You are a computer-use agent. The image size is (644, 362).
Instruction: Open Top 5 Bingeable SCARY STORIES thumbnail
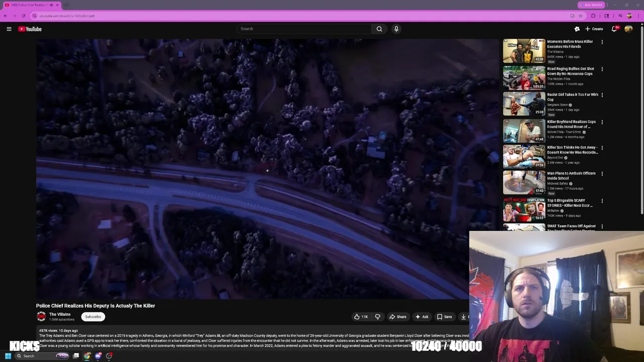click(524, 210)
